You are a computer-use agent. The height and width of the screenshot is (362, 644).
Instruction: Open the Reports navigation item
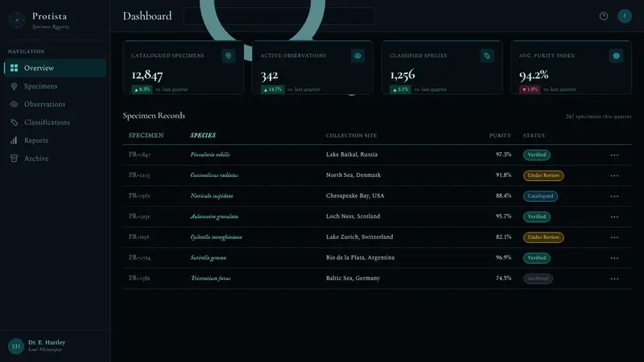pyautogui.click(x=55, y=140)
